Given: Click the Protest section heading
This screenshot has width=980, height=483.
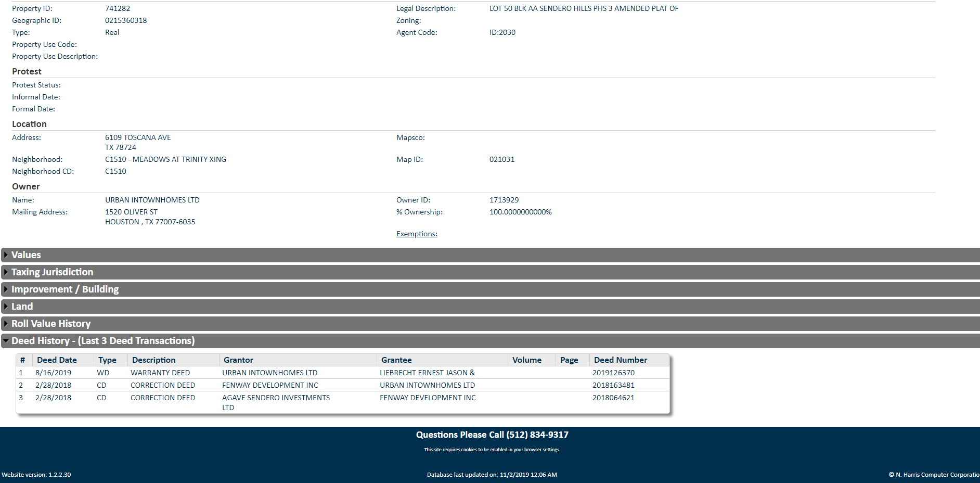Looking at the screenshot, I should (27, 72).
